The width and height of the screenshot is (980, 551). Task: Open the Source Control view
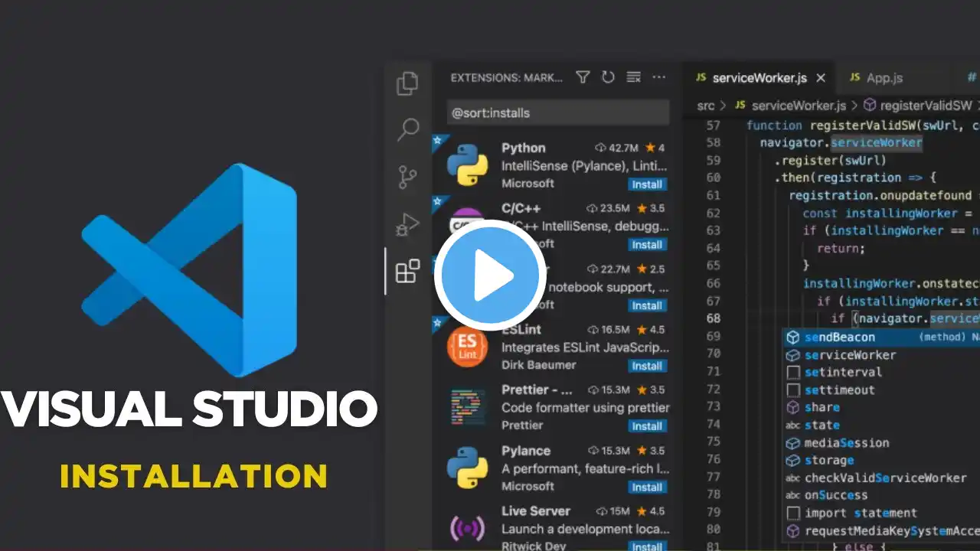click(x=408, y=177)
